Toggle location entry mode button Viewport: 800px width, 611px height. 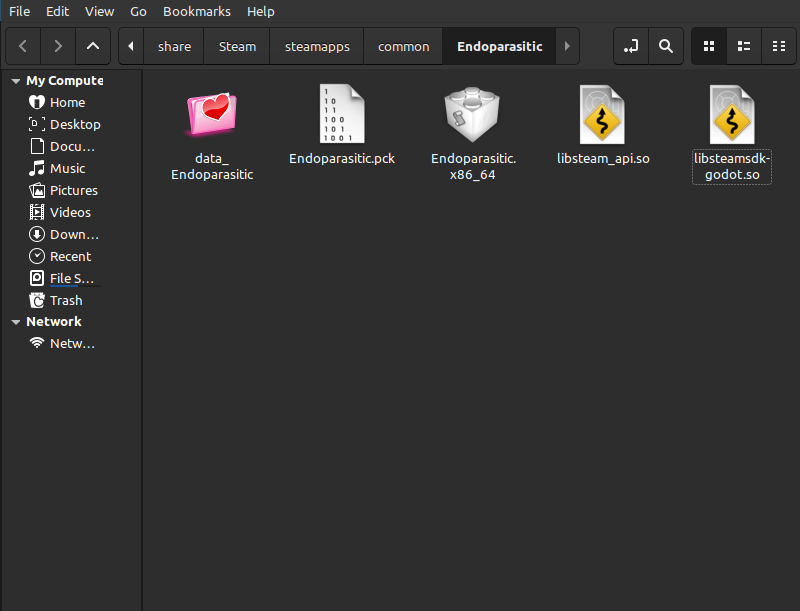pos(631,46)
